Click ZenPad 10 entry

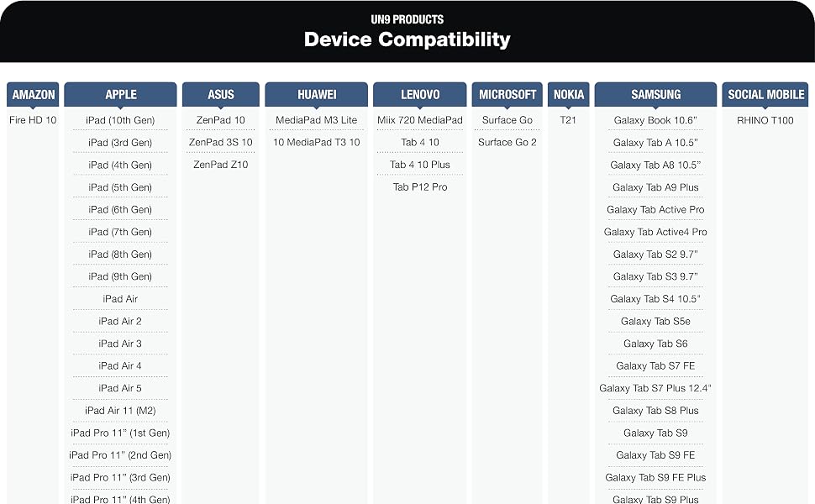[x=220, y=120]
